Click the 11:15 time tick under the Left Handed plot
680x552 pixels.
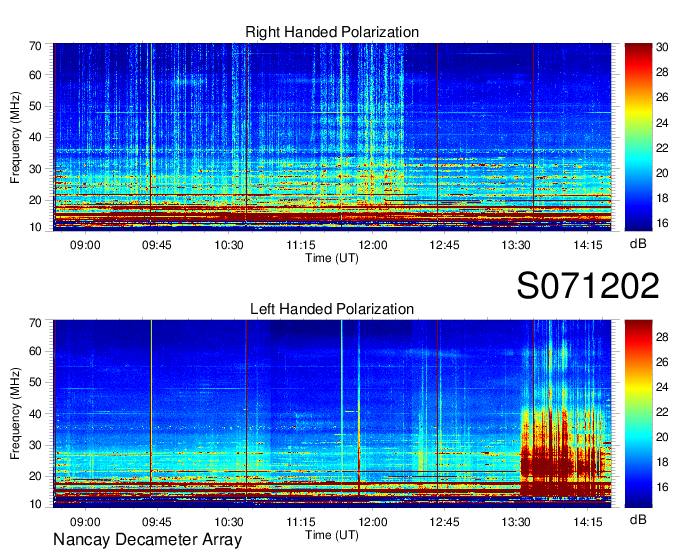pos(301,522)
